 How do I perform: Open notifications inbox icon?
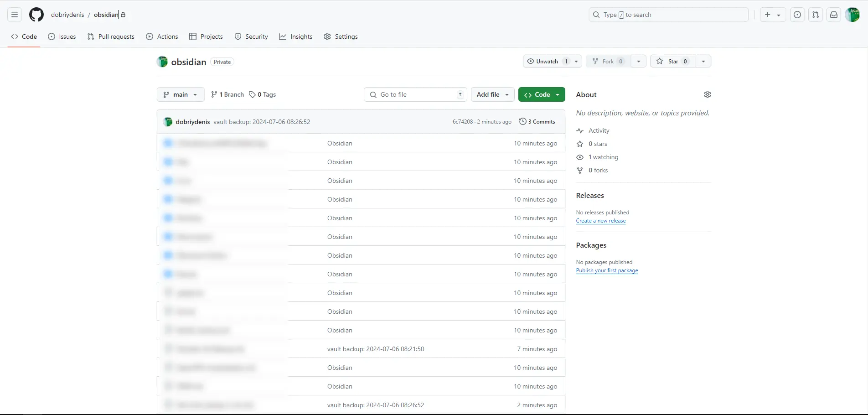click(x=833, y=15)
